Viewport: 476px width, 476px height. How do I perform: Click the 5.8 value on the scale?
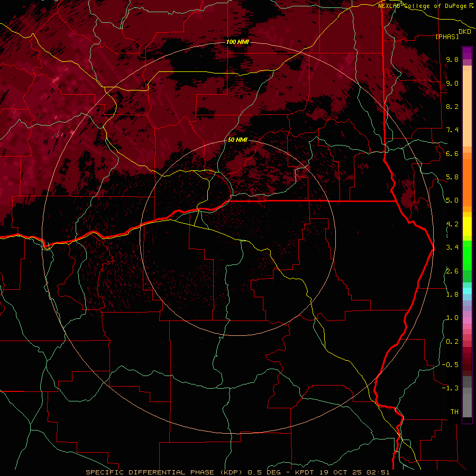click(x=452, y=177)
